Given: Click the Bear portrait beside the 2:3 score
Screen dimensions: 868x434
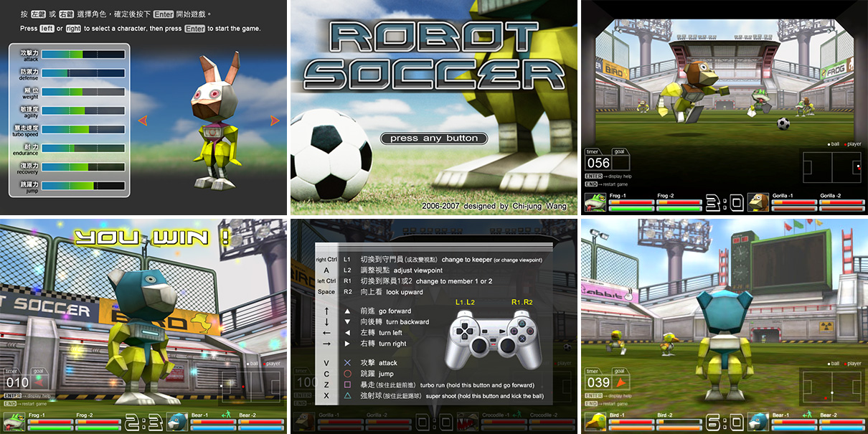Looking at the screenshot, I should coord(177,421).
